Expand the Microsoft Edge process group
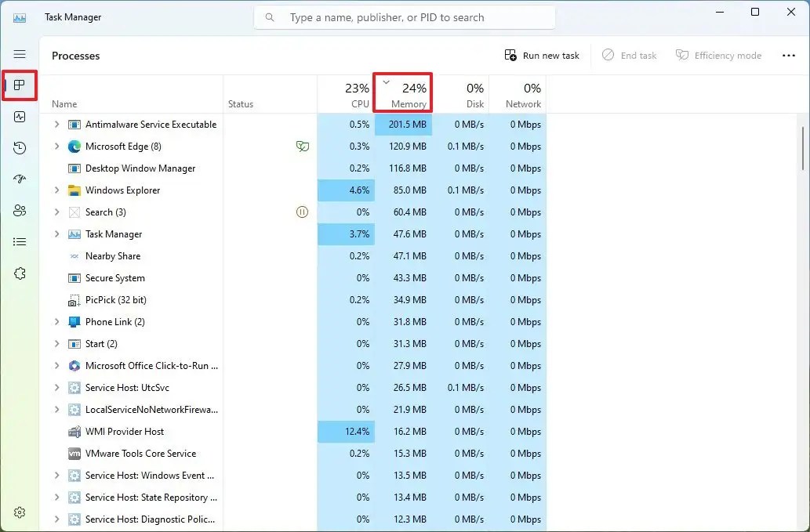810x532 pixels. point(55,146)
